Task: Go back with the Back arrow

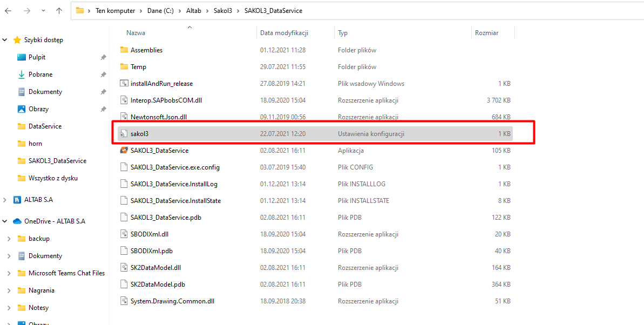Action: coord(8,11)
